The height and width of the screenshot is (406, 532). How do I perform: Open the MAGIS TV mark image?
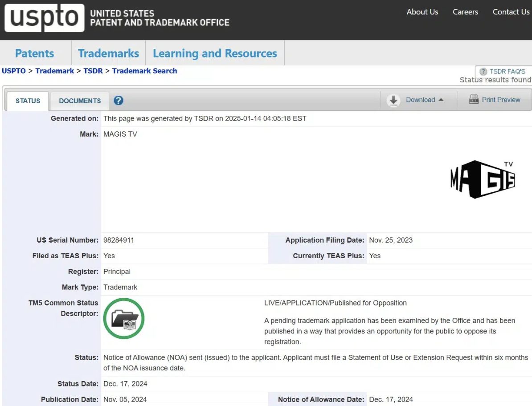tap(483, 179)
